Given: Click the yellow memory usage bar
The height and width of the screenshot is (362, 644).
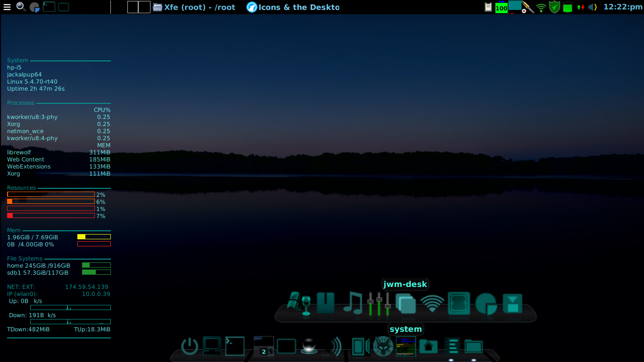Looking at the screenshot, I should click(x=94, y=237).
